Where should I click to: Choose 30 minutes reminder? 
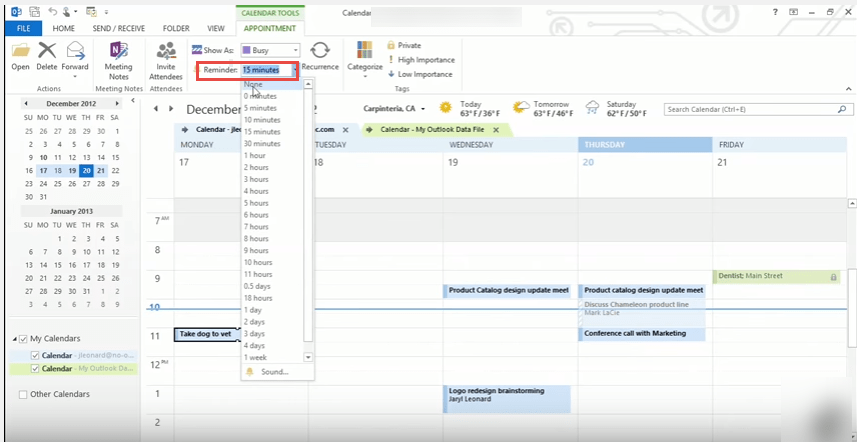tap(272, 144)
